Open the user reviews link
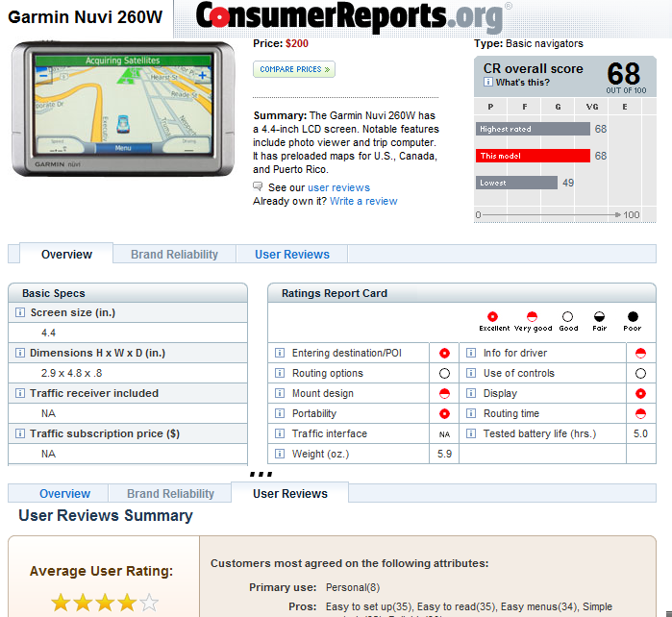Screen dimensions: 672x617 (x=338, y=187)
